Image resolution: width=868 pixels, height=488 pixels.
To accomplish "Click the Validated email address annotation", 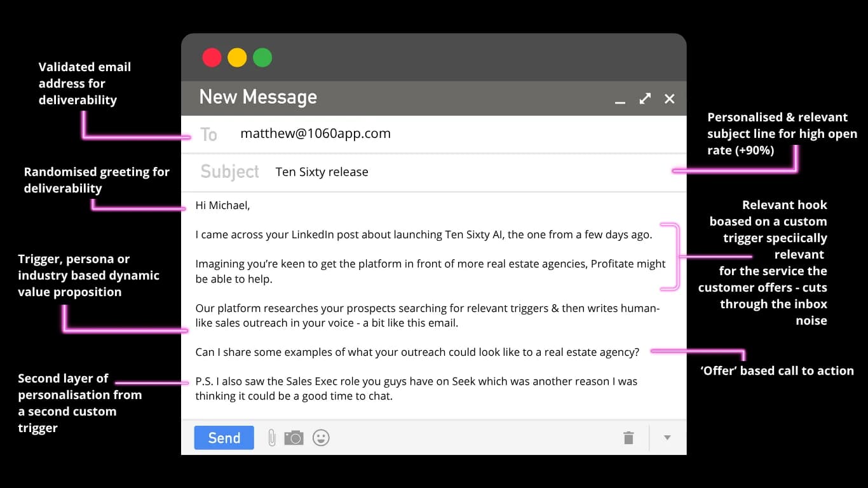I will 85,83.
